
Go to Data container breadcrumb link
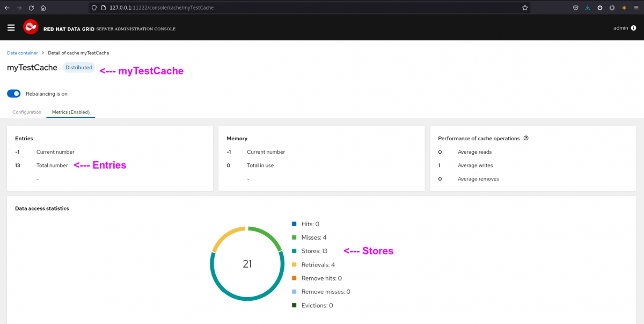pos(22,53)
